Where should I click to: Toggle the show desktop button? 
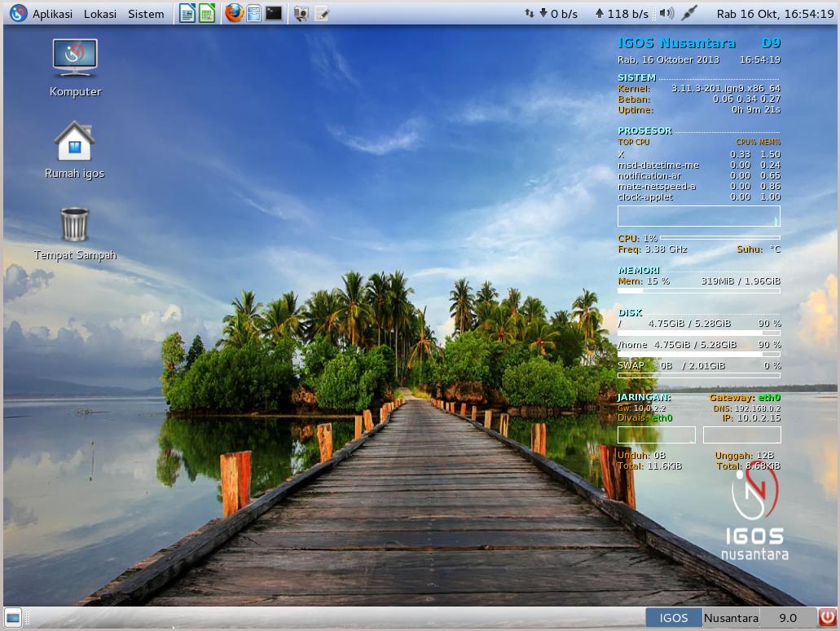(13, 618)
